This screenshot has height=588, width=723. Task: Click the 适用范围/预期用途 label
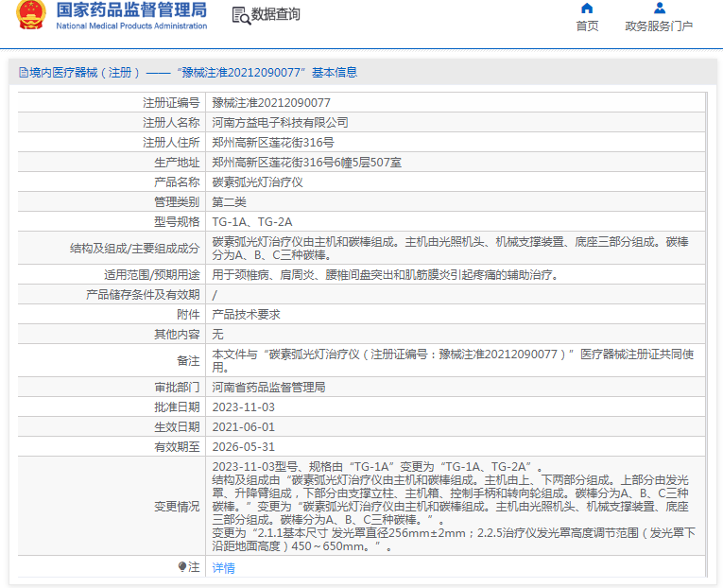152,275
